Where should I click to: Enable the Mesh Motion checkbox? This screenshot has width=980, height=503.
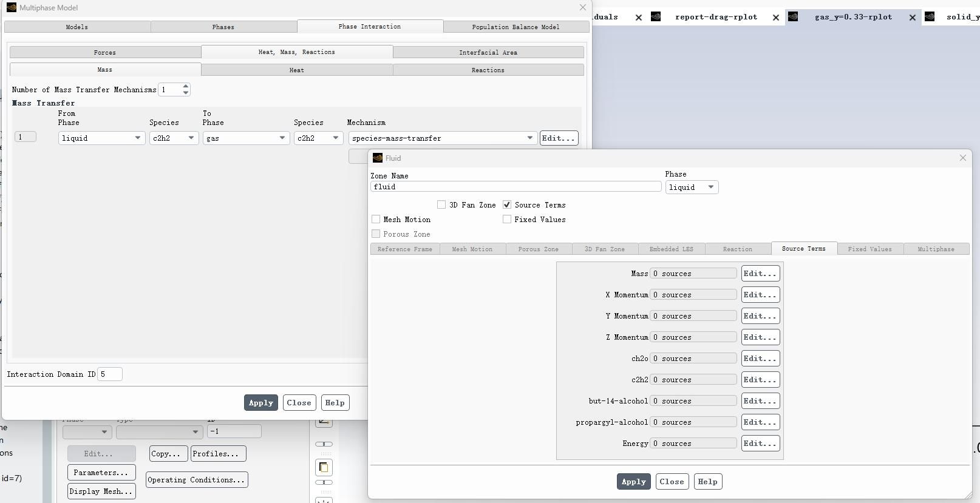click(376, 220)
